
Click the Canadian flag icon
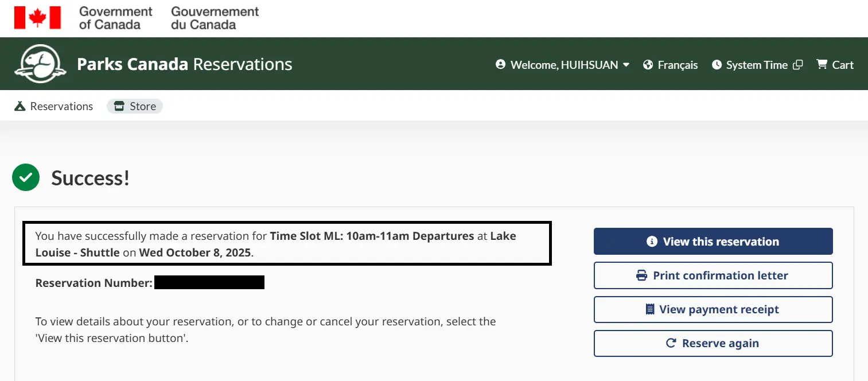tap(37, 18)
